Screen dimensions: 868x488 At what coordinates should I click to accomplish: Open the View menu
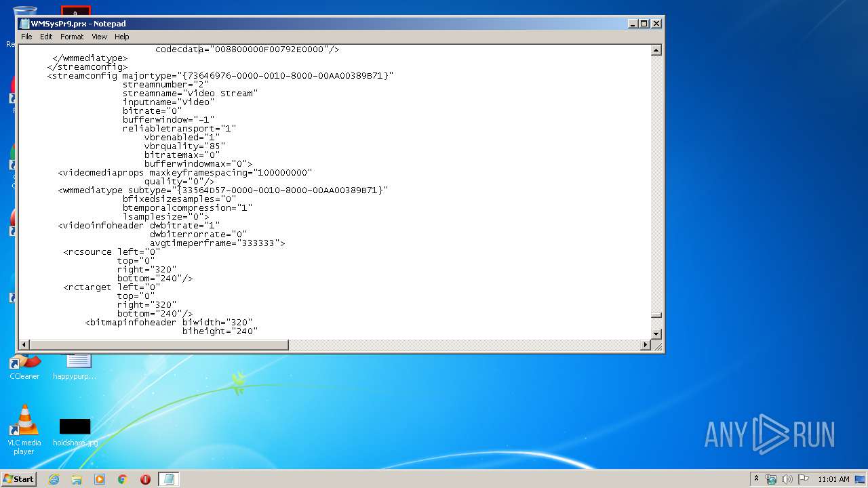99,37
